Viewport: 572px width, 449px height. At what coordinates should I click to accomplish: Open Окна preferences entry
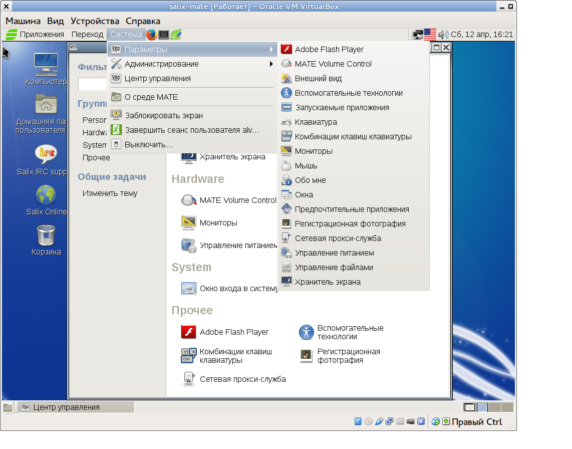pos(354,195)
